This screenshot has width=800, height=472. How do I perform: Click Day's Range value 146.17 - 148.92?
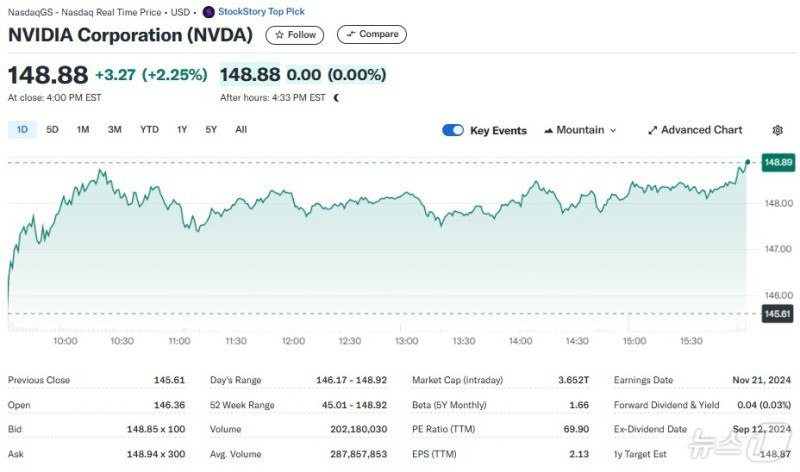(352, 380)
